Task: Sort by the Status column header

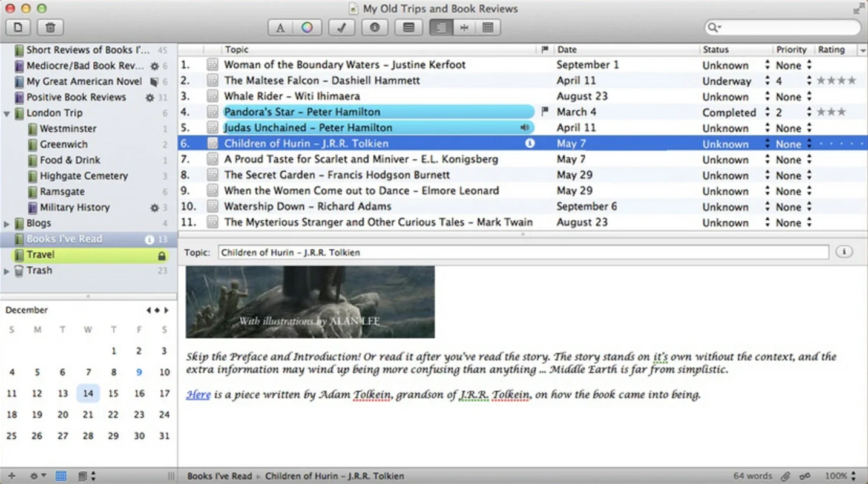Action: [735, 50]
